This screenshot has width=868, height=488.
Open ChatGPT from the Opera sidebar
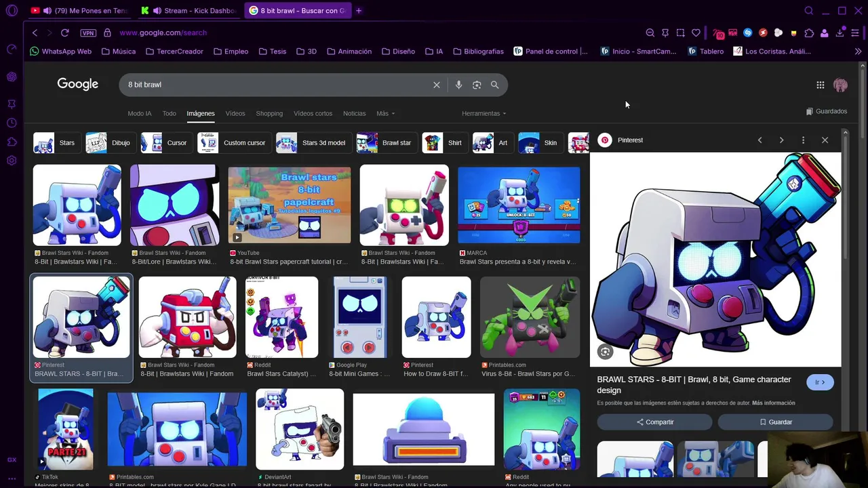(12, 77)
